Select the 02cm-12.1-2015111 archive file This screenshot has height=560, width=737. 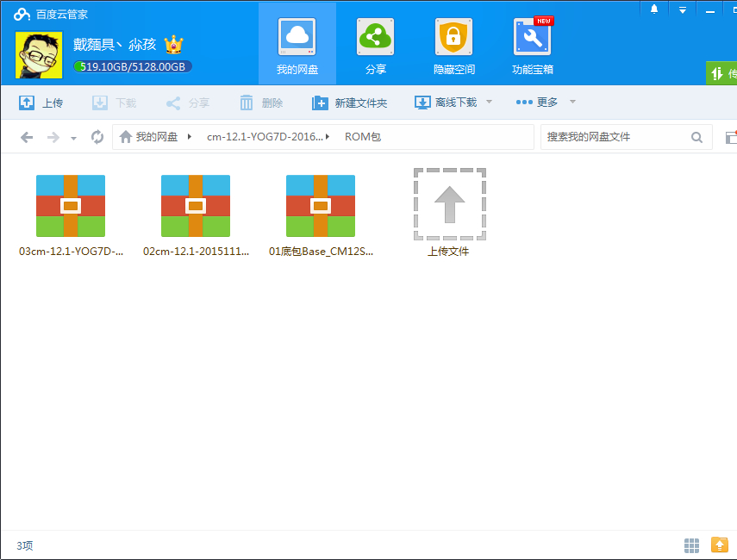pyautogui.click(x=196, y=215)
